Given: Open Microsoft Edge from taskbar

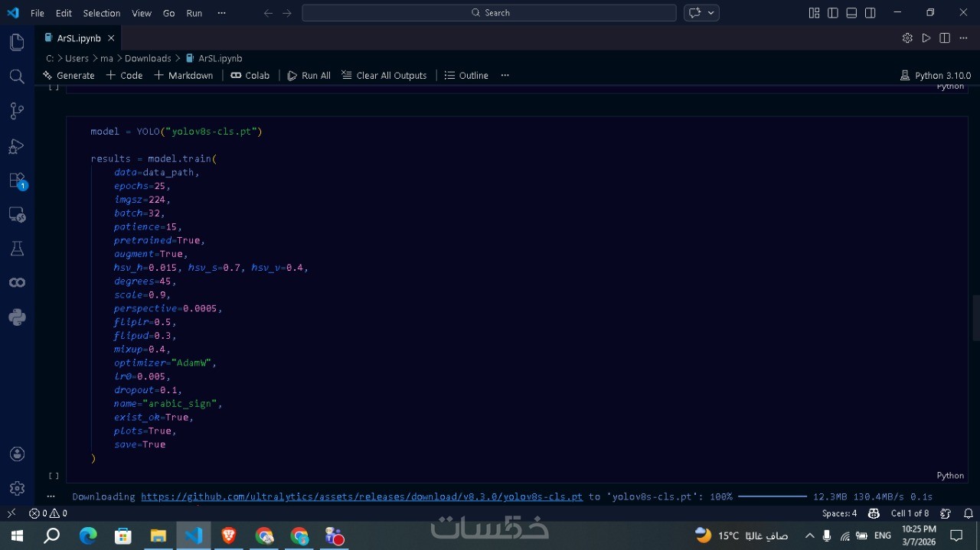Looking at the screenshot, I should tap(88, 535).
